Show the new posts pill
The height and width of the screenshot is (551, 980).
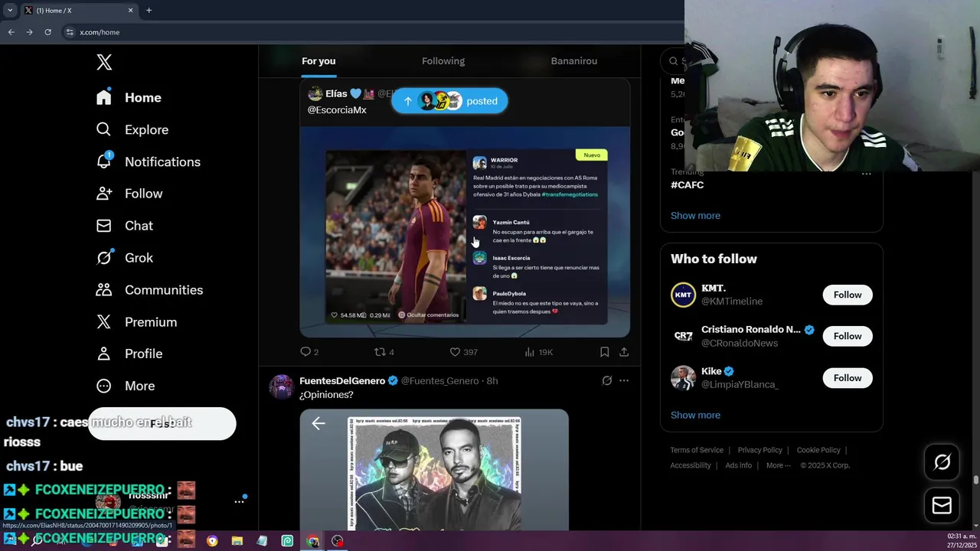click(x=449, y=101)
